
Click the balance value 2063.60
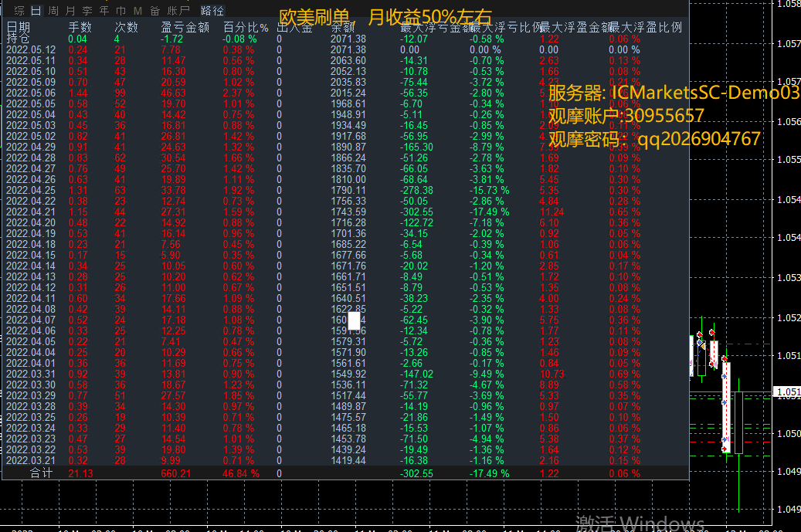[x=348, y=61]
